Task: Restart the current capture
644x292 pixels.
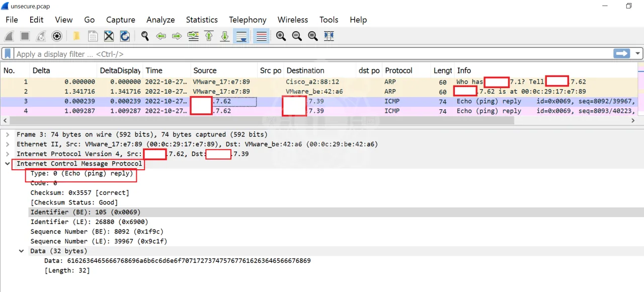Action: tap(41, 36)
